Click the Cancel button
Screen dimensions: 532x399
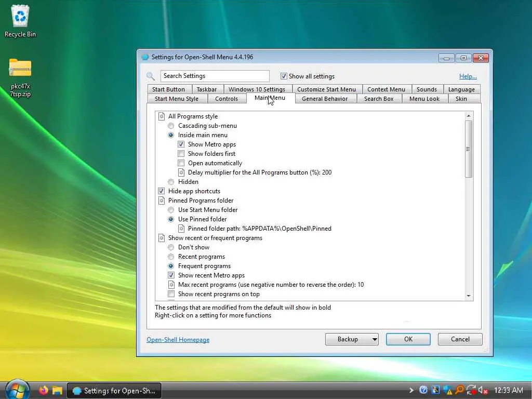click(x=460, y=339)
